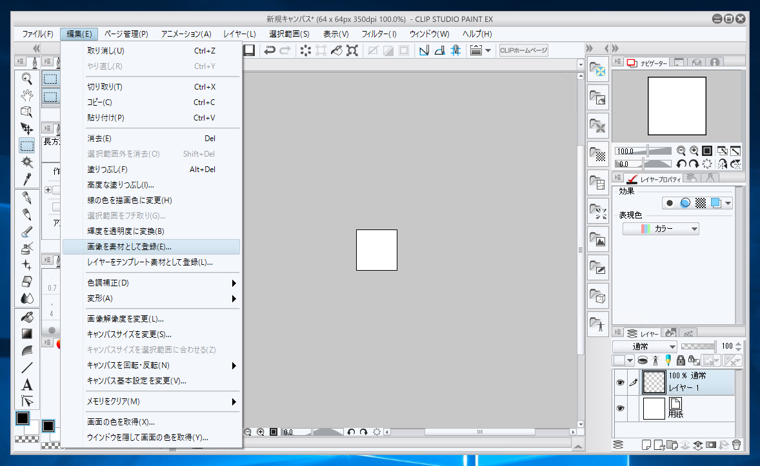The width and height of the screenshot is (760, 466).
Task: Expand the Tonal Correction (色調補正) submenu
Action: (x=151, y=283)
